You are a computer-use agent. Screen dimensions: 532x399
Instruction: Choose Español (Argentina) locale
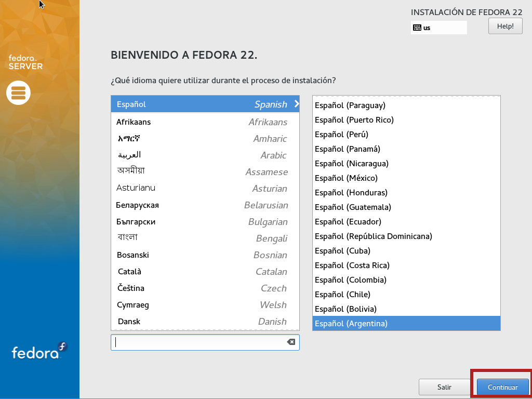coord(406,323)
